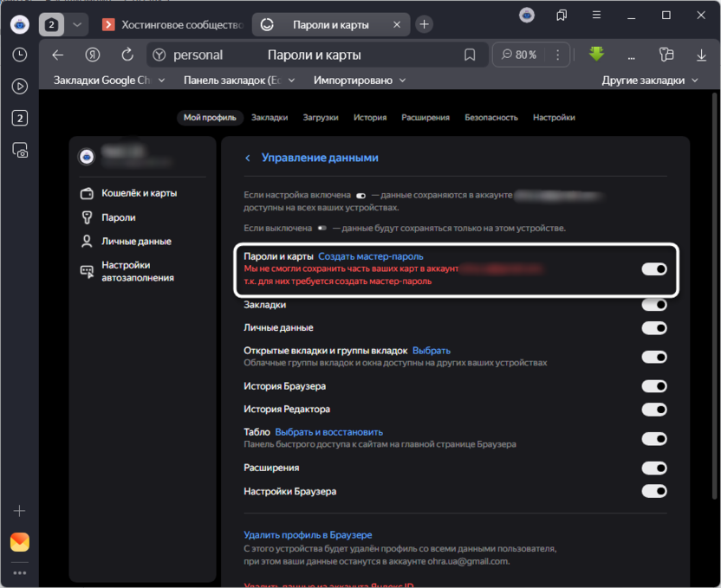This screenshot has height=588, width=721.
Task: Go back with the arrow button
Action: [57, 55]
